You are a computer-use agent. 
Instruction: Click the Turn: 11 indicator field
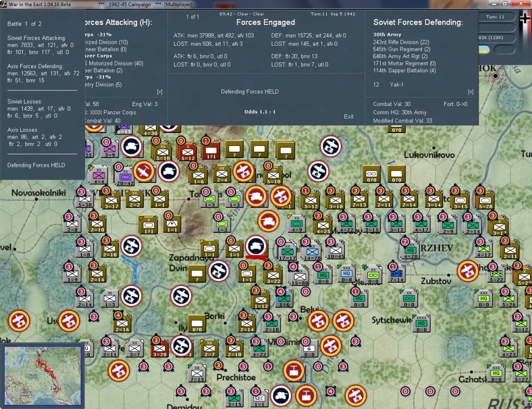click(x=495, y=17)
